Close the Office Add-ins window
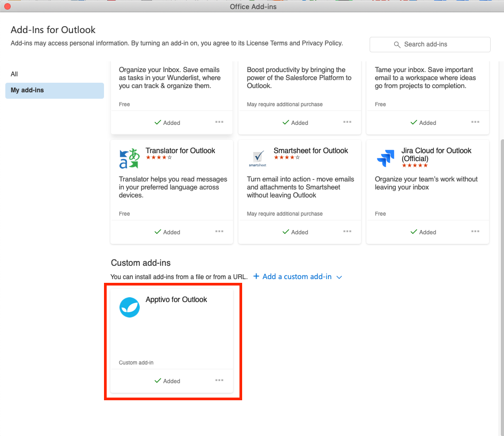The image size is (504, 436). pyautogui.click(x=7, y=6)
